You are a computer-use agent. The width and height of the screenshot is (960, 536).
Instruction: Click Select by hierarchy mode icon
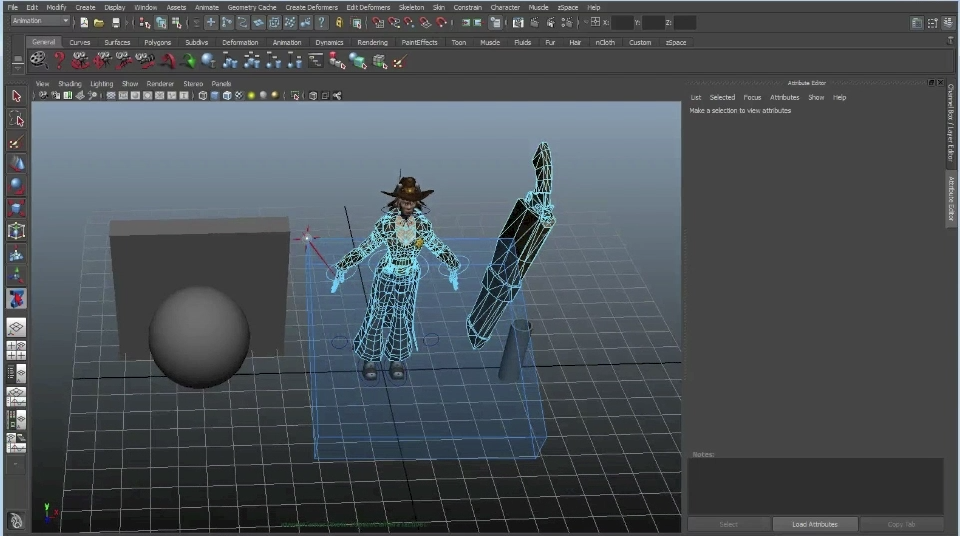(x=144, y=23)
